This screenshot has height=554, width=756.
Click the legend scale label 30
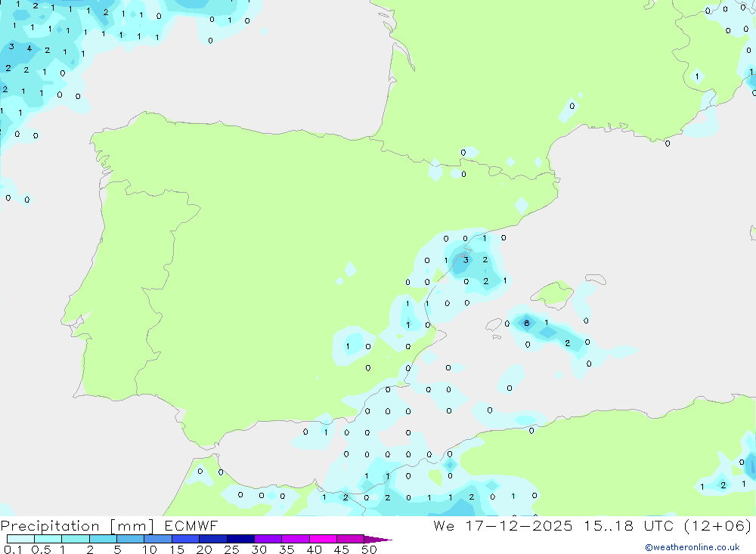pyautogui.click(x=259, y=549)
